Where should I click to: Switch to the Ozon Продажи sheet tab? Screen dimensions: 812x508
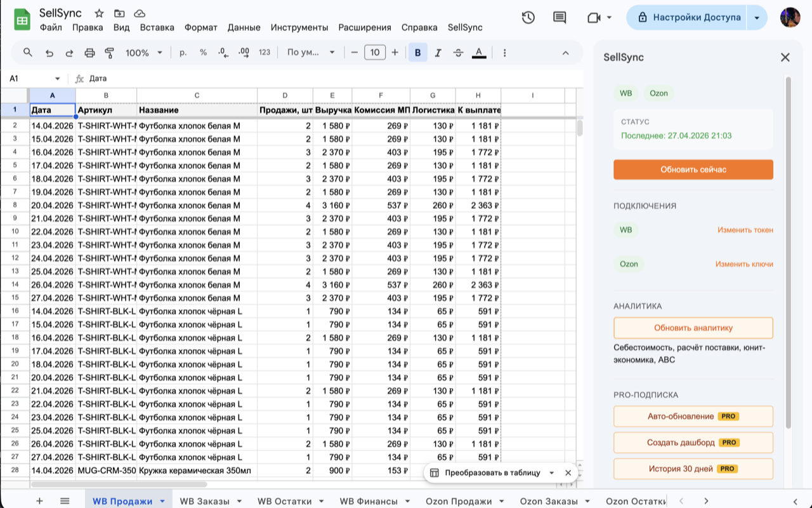[x=459, y=501]
